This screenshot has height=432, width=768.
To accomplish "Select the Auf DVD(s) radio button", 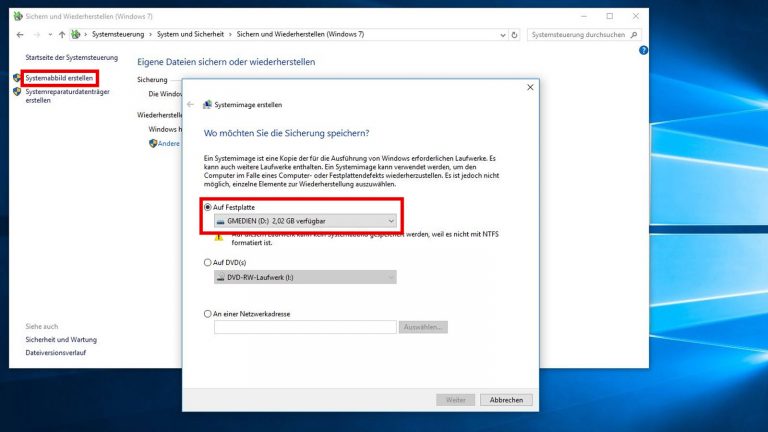I will click(x=207, y=262).
